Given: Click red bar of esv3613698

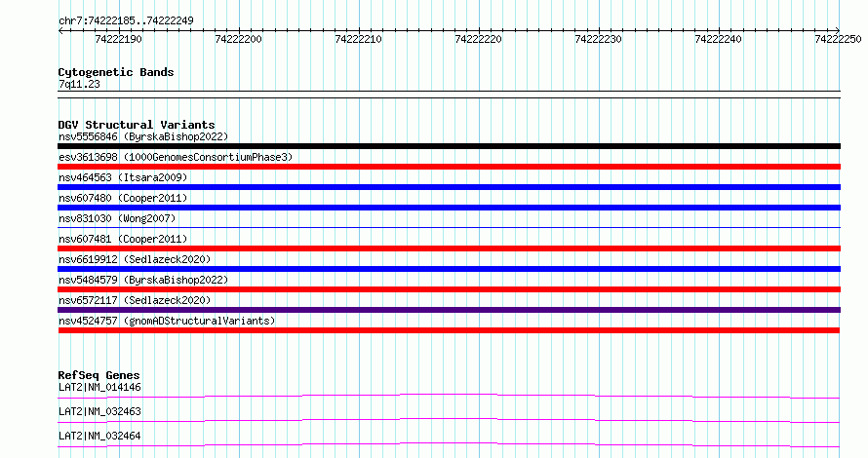Looking at the screenshot, I should [449, 167].
